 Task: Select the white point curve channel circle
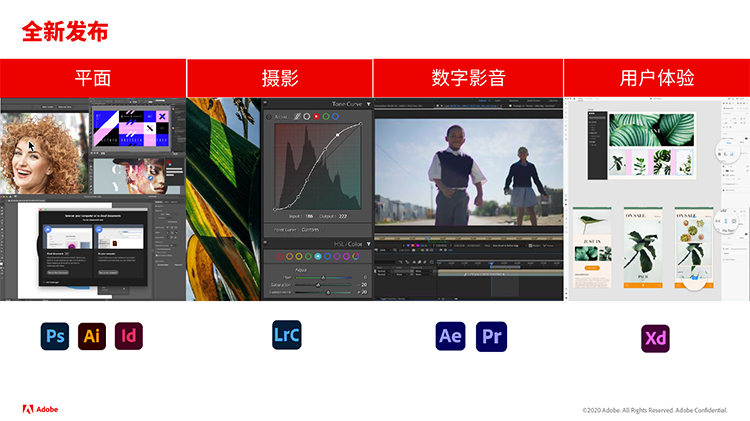point(307,116)
